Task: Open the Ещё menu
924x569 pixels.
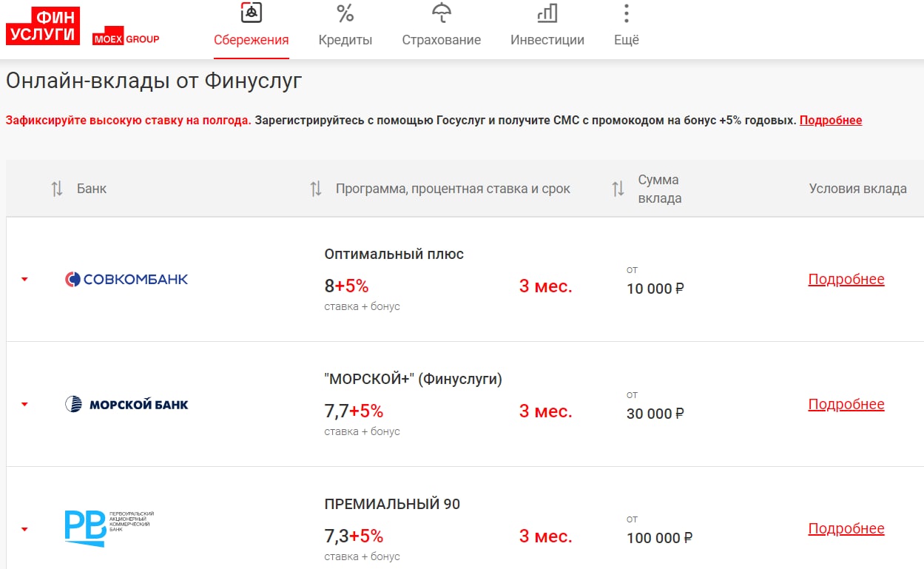Action: coord(627,40)
